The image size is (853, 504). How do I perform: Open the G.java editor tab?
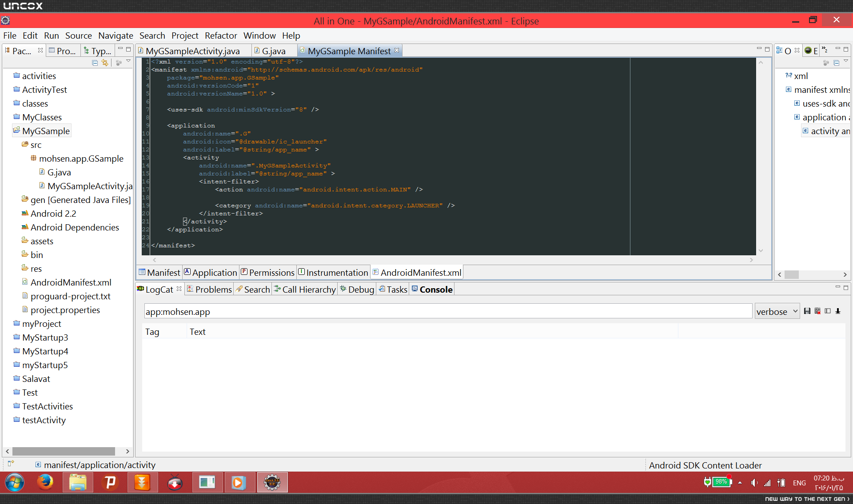point(270,51)
